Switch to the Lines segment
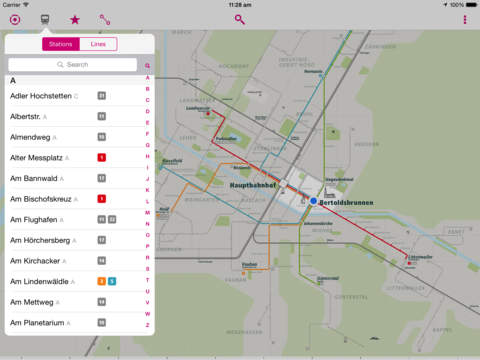 point(98,44)
